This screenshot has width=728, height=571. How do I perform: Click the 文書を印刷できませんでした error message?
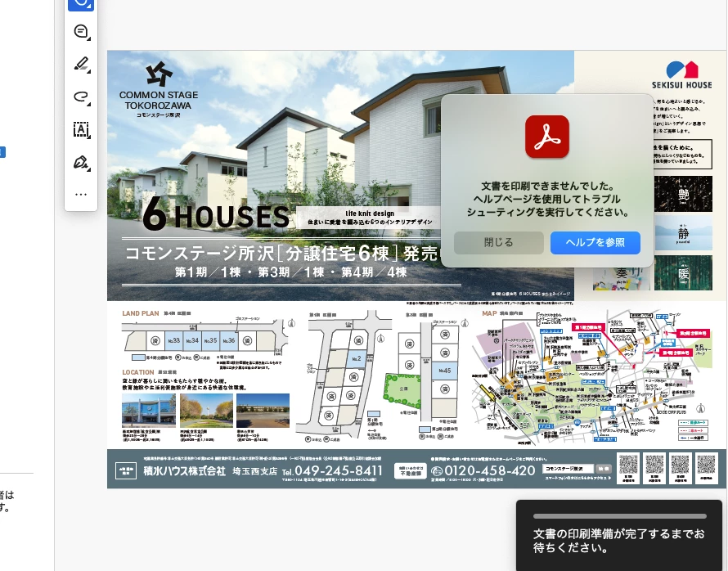(547, 199)
